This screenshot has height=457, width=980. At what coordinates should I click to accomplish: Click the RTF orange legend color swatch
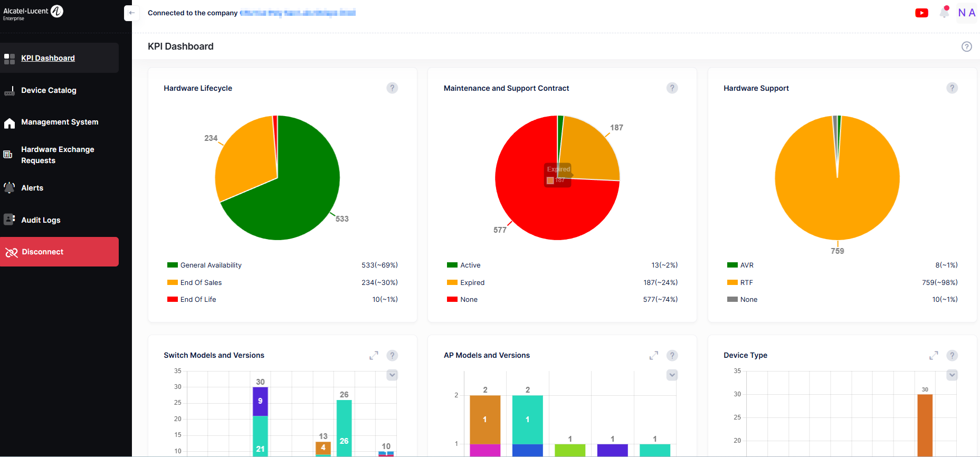(x=732, y=283)
